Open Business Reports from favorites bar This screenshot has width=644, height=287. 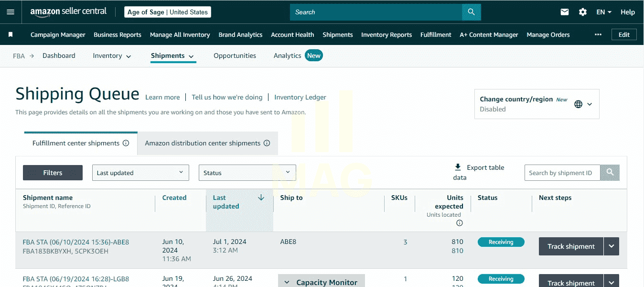[x=118, y=34]
